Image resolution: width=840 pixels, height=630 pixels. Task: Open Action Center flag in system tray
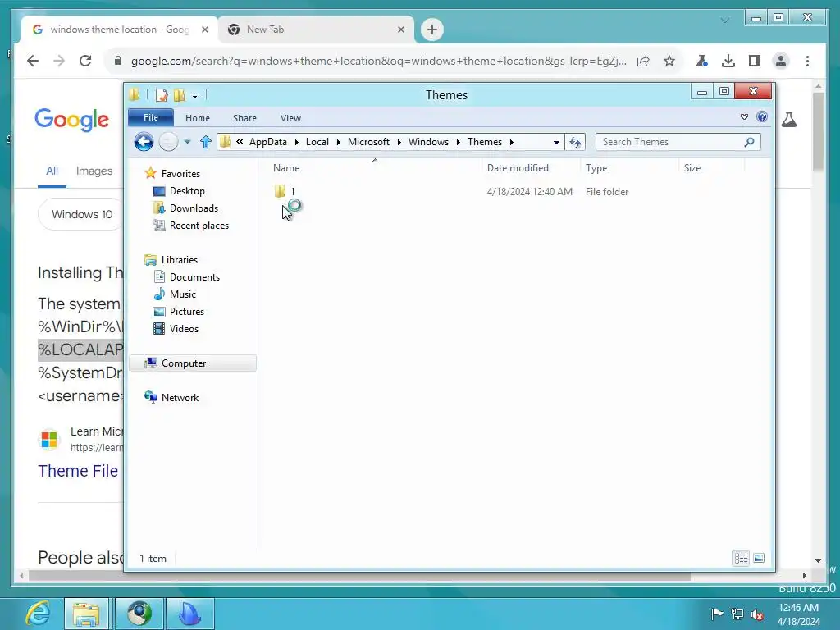tap(717, 614)
